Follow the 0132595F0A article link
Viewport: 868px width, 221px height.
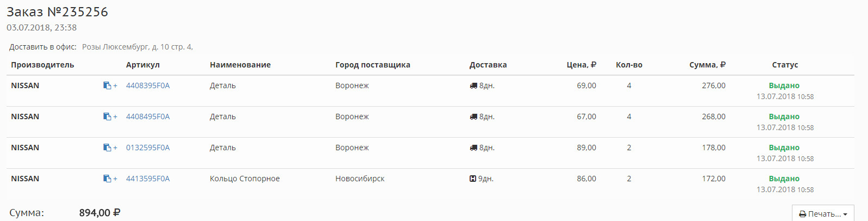pyautogui.click(x=148, y=148)
